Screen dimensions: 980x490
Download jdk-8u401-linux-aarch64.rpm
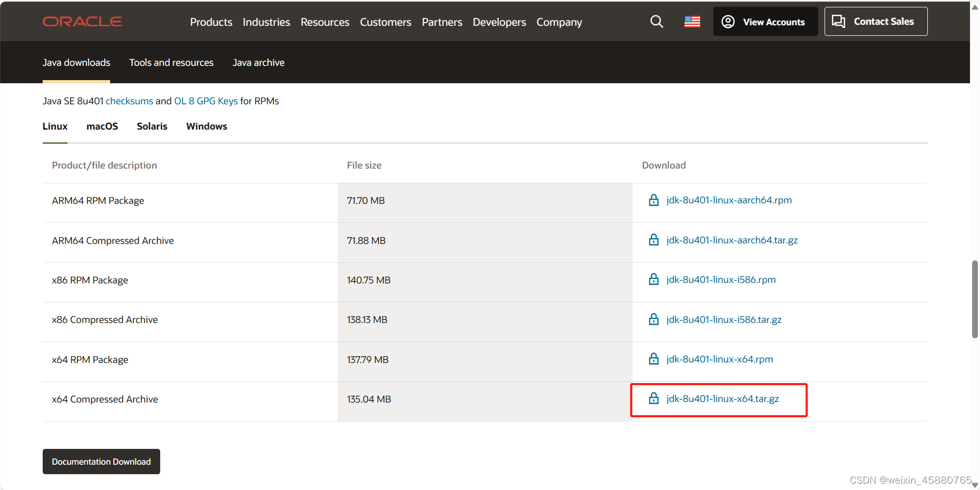pyautogui.click(x=729, y=200)
